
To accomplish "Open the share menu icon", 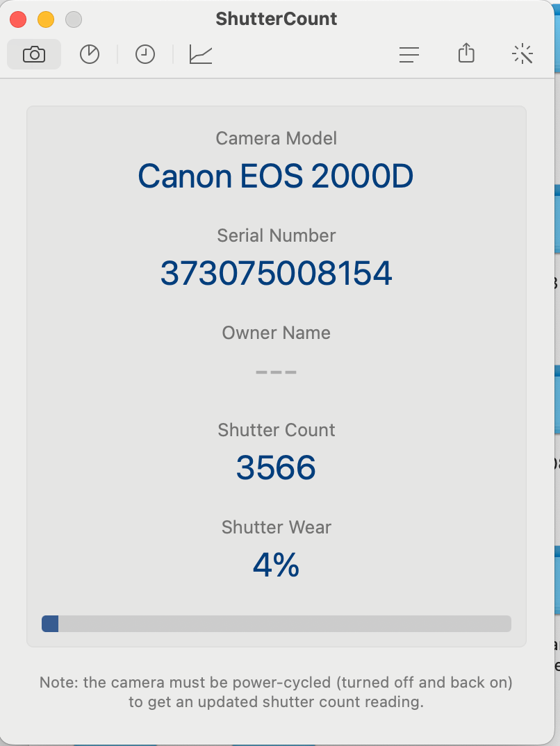I will pos(466,53).
